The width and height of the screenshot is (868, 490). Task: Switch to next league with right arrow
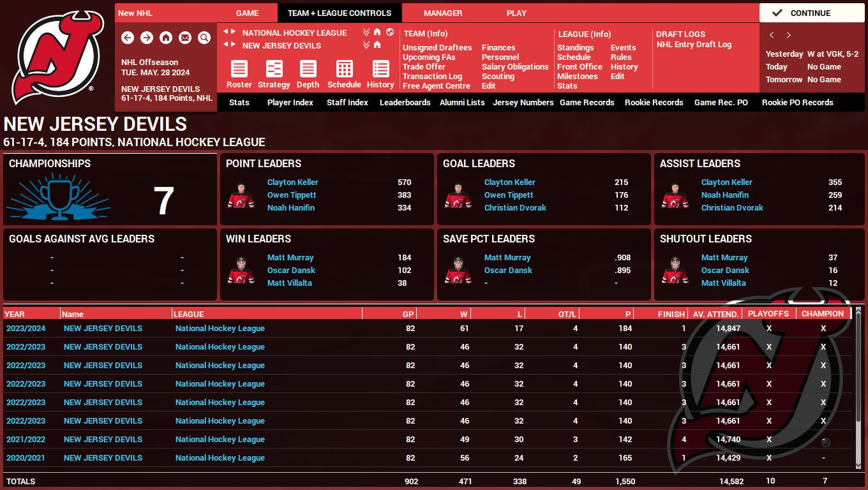(x=233, y=32)
